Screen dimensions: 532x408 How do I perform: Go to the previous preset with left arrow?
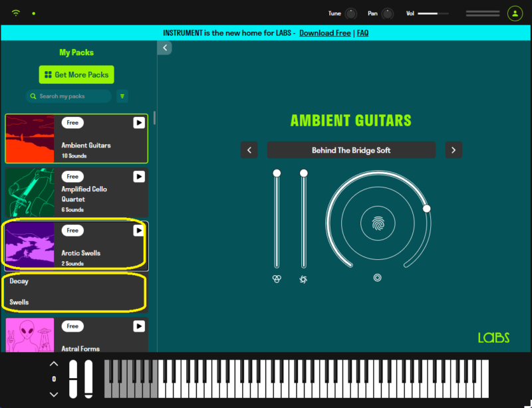tap(249, 150)
